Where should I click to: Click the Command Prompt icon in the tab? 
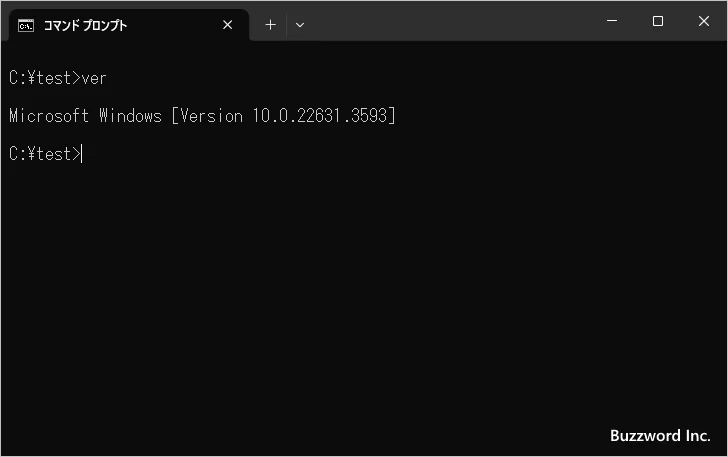[x=27, y=25]
